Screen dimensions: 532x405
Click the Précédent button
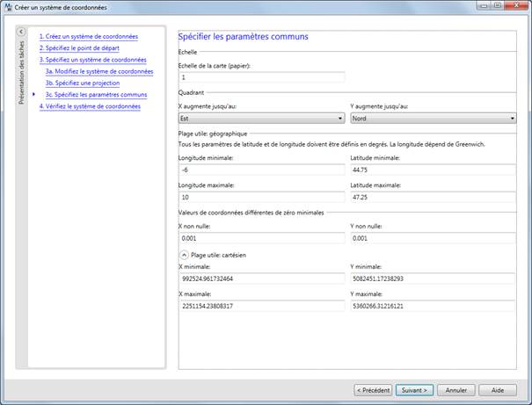coord(373,389)
